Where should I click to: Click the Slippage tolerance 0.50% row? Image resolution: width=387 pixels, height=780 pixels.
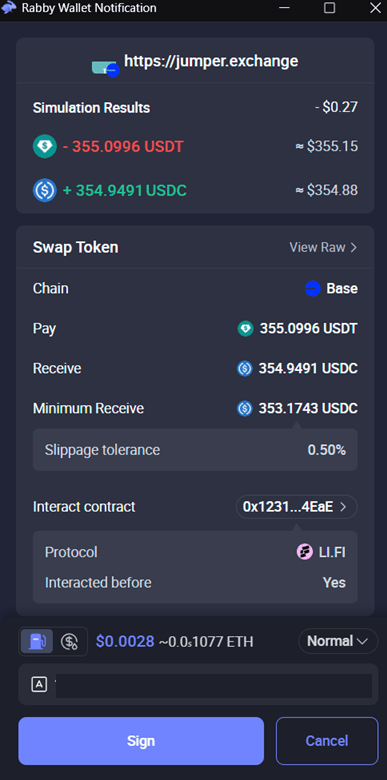point(195,450)
